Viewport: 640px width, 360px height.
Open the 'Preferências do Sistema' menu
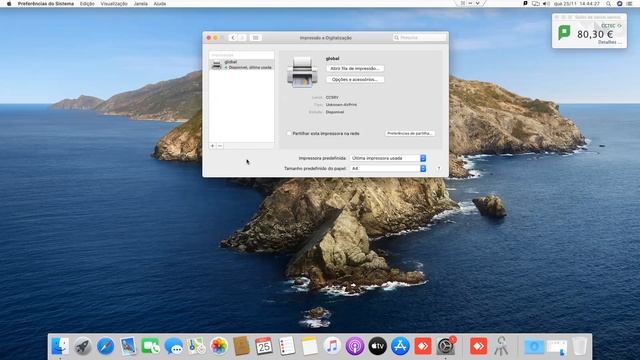46,4
